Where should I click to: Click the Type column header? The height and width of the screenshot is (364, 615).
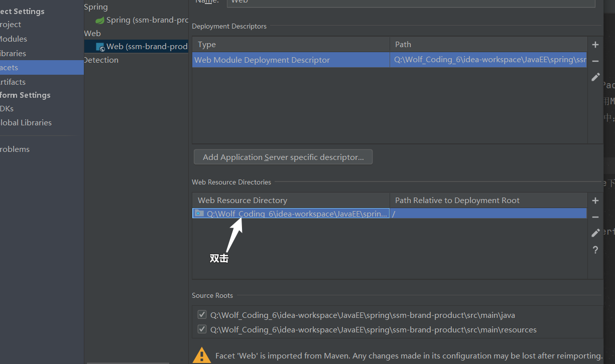click(x=291, y=44)
